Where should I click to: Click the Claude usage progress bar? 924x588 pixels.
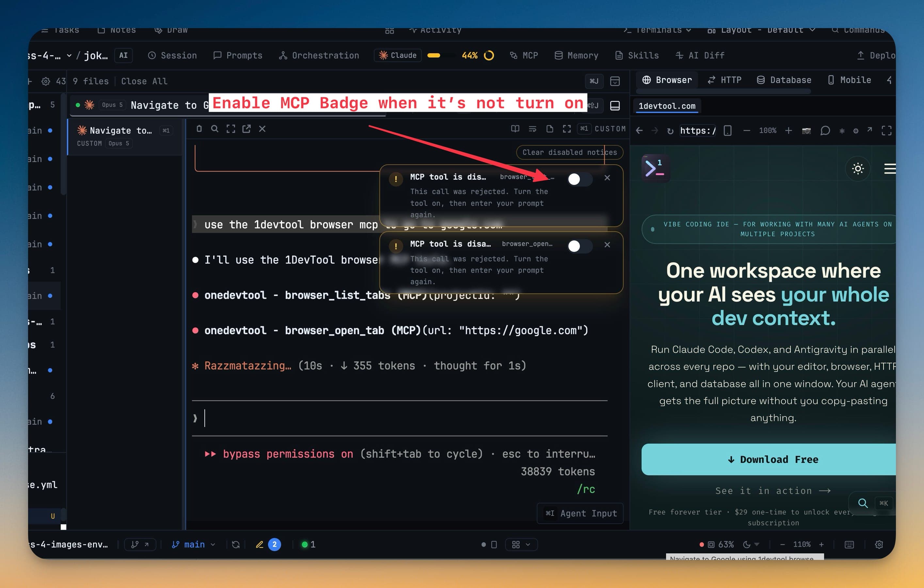tap(440, 55)
